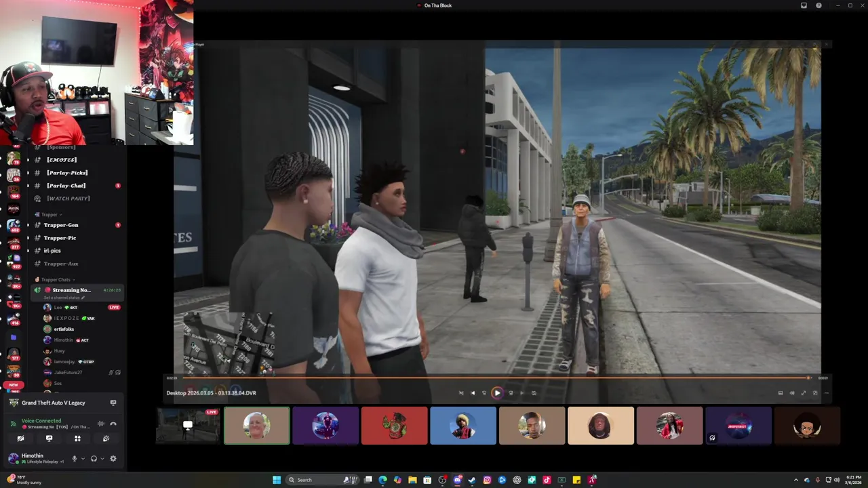This screenshot has height=488, width=868.
Task: Open the Windows Start menu
Action: point(277,480)
